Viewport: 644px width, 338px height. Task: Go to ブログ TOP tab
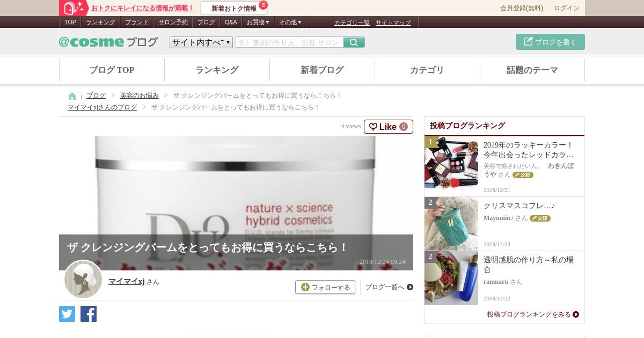(112, 70)
